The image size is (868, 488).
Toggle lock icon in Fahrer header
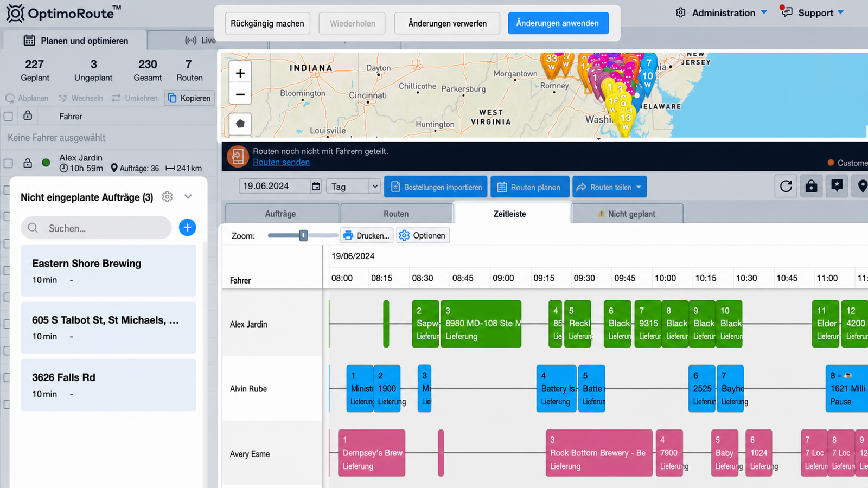pos(28,115)
